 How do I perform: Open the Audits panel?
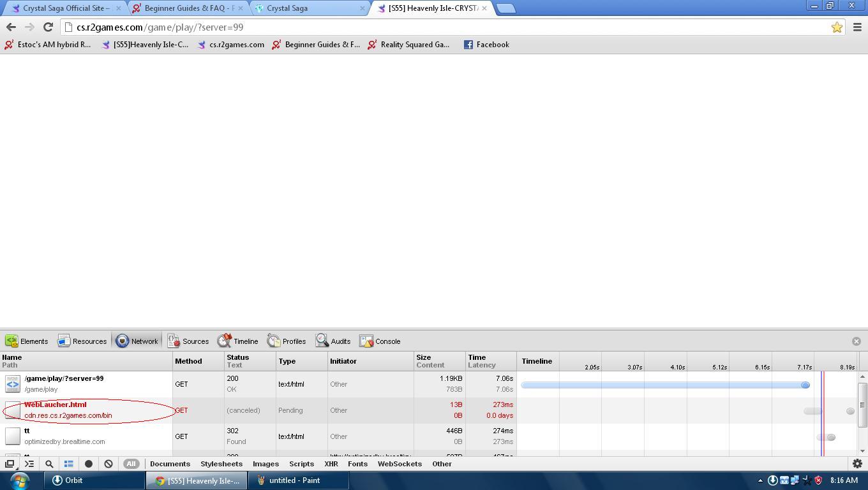point(333,341)
